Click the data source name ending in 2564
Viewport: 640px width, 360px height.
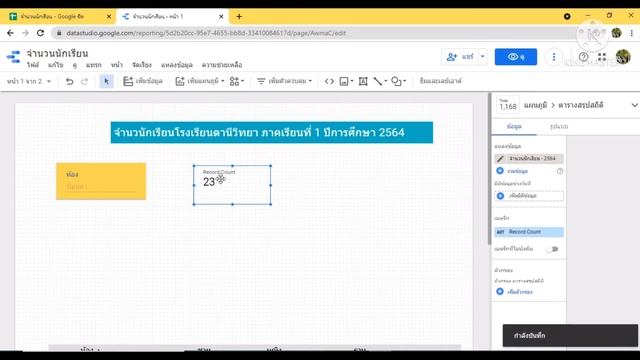[532, 158]
